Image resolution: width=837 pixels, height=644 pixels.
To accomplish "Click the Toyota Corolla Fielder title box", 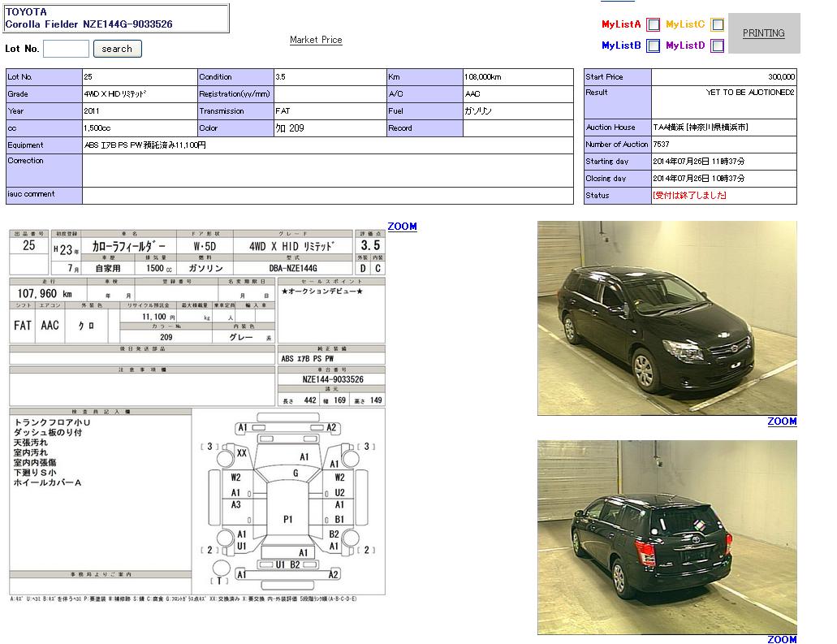I will 117,19.
